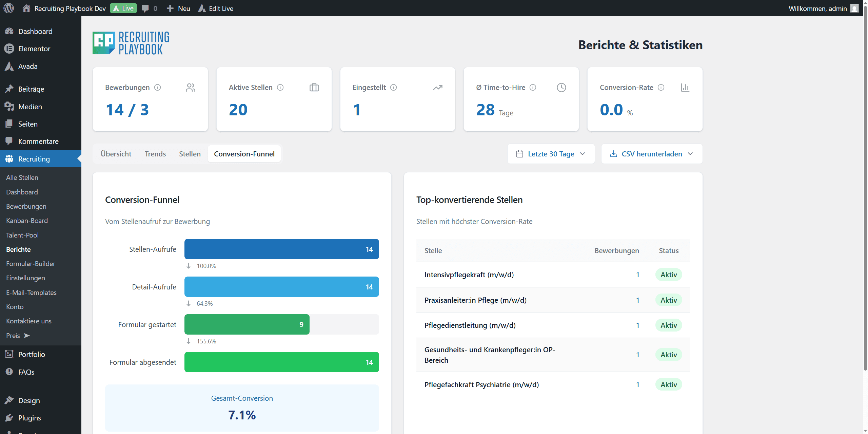
Task: Select the Übersicht tab
Action: click(116, 154)
